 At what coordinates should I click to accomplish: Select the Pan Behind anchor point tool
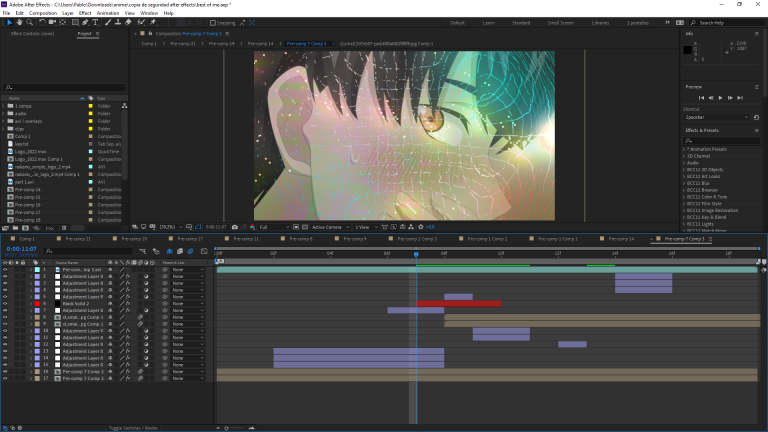(x=63, y=23)
